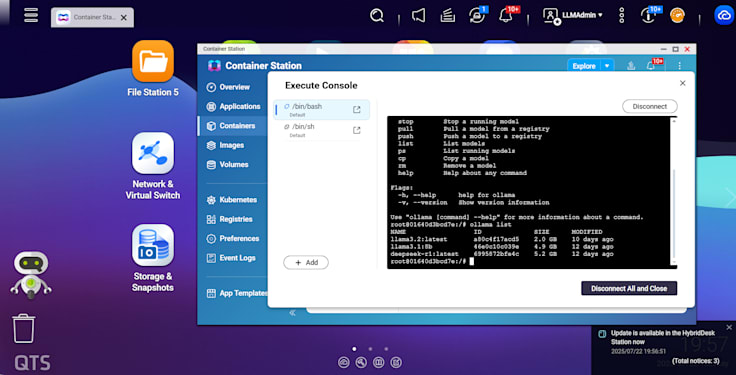Click the first circular icon in bottom dock
This screenshot has height=375, width=736.
(344, 362)
